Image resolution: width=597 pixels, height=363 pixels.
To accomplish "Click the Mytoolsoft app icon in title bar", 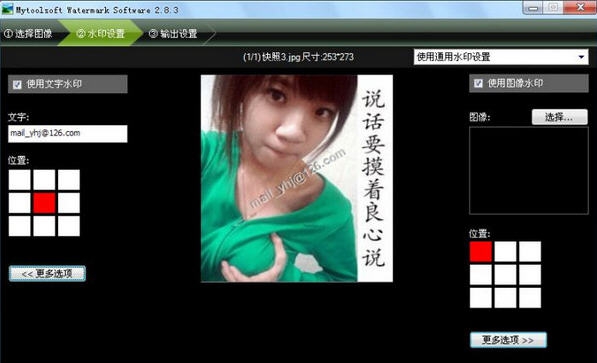I will click(x=7, y=9).
